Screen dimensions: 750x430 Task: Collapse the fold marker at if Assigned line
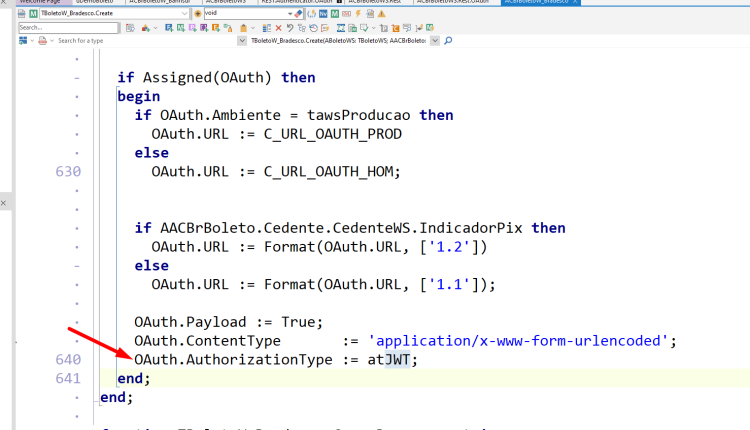[x=77, y=78]
